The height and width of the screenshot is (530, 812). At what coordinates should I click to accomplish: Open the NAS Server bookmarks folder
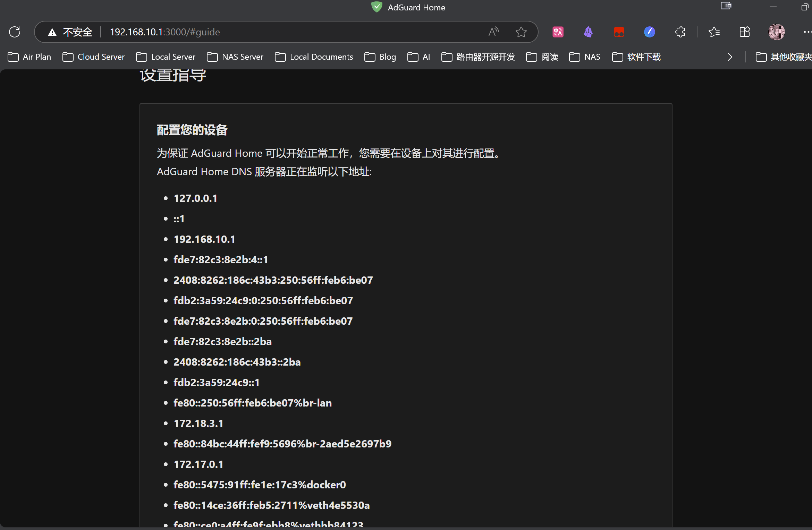[235, 57]
